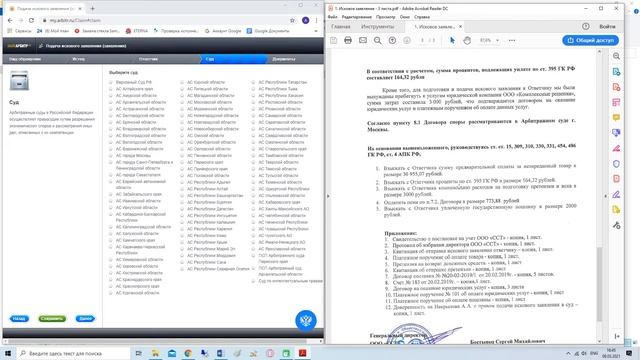Image resolution: width=640 pixels, height=360 pixels.
Task: Switch to the Главная tab in Acrobat
Action: coord(341,26)
